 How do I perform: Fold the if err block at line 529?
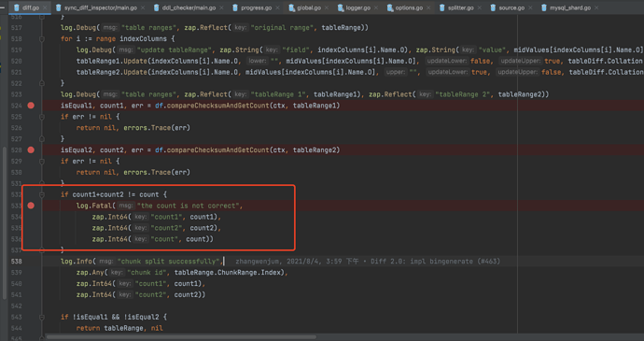(x=42, y=162)
